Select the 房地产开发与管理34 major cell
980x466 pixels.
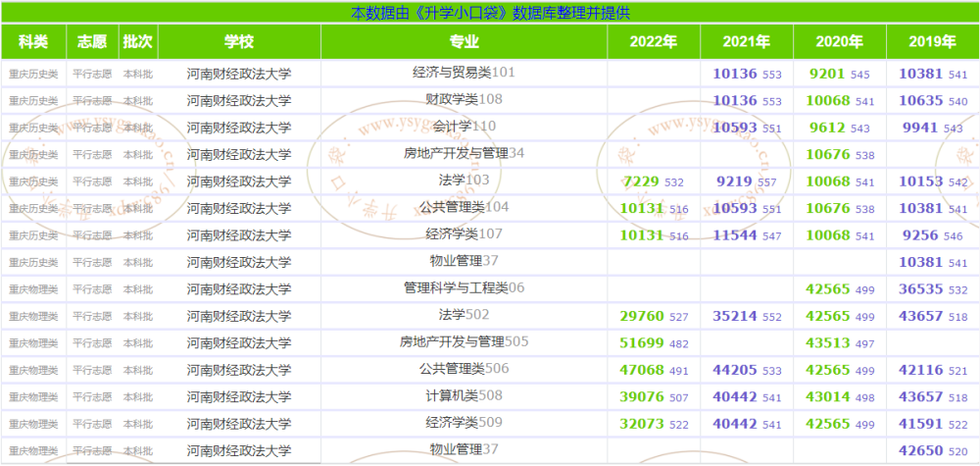tap(465, 153)
